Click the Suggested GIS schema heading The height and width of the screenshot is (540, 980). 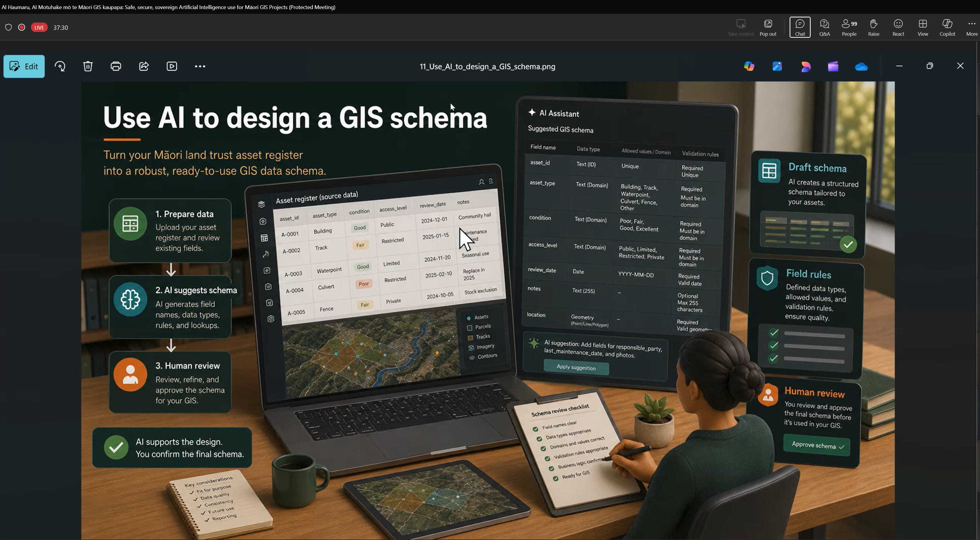560,129
